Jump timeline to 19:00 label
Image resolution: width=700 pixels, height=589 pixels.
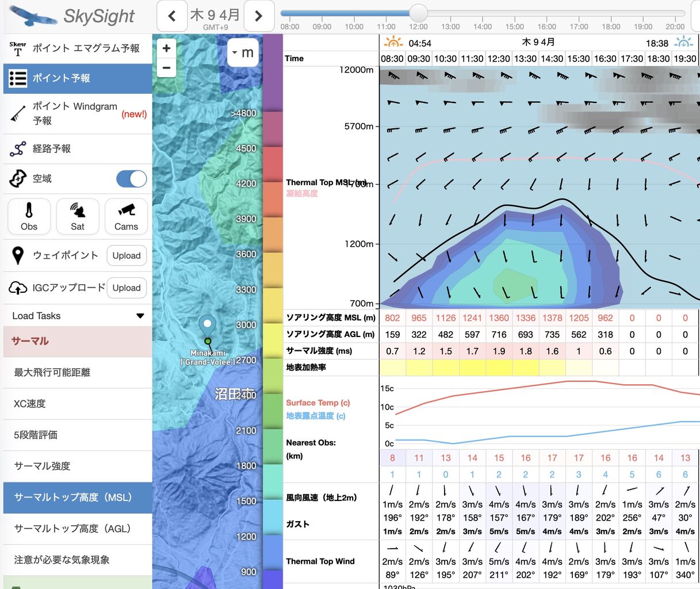click(643, 26)
